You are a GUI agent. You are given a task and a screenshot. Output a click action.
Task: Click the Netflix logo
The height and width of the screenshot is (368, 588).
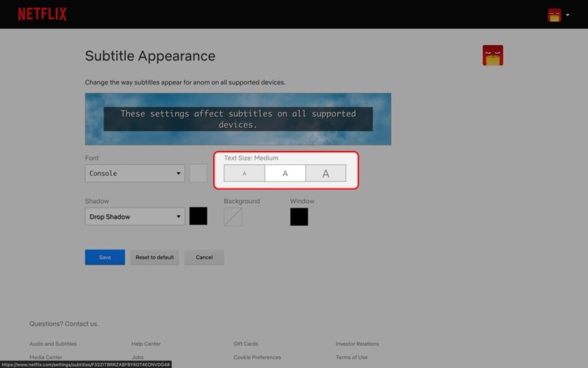(x=42, y=14)
